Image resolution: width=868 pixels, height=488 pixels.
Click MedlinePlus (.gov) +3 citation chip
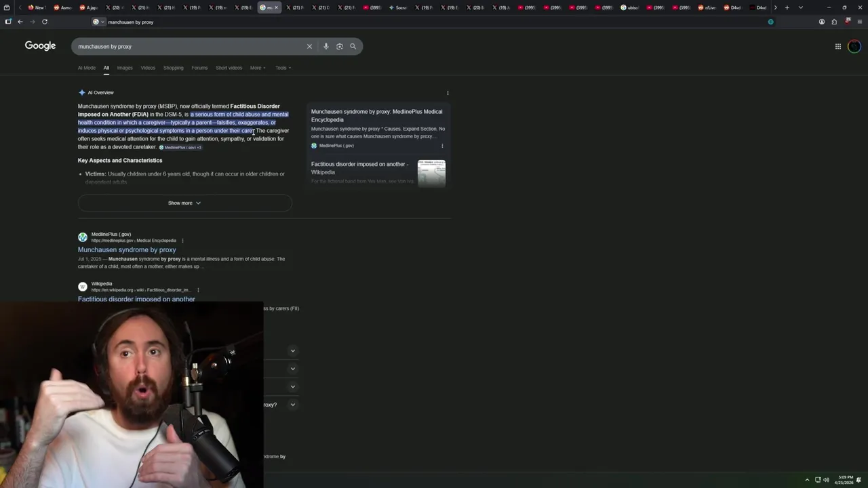(x=180, y=147)
